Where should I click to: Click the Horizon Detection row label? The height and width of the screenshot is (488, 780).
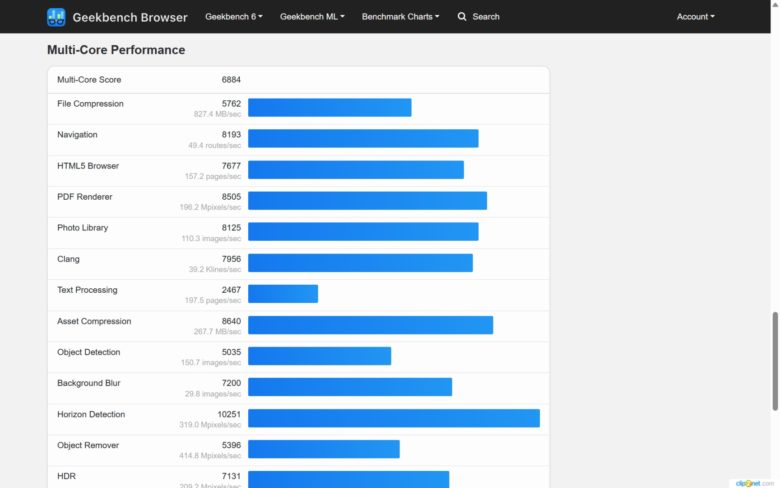pyautogui.click(x=91, y=414)
